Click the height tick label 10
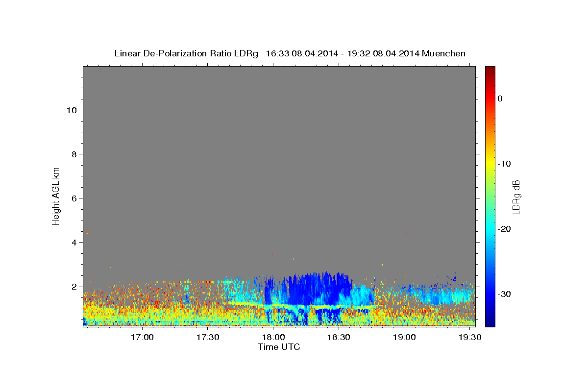Viewport: 588px width, 392px height. point(71,110)
